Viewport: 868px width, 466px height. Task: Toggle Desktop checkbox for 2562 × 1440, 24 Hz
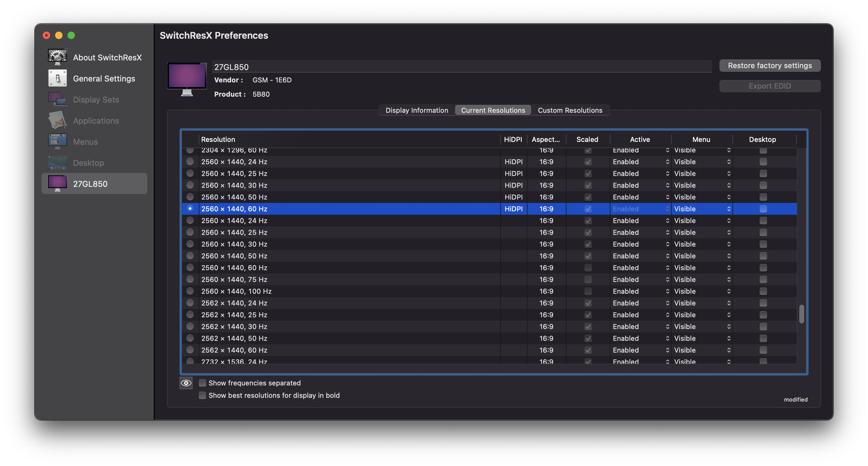tap(763, 303)
